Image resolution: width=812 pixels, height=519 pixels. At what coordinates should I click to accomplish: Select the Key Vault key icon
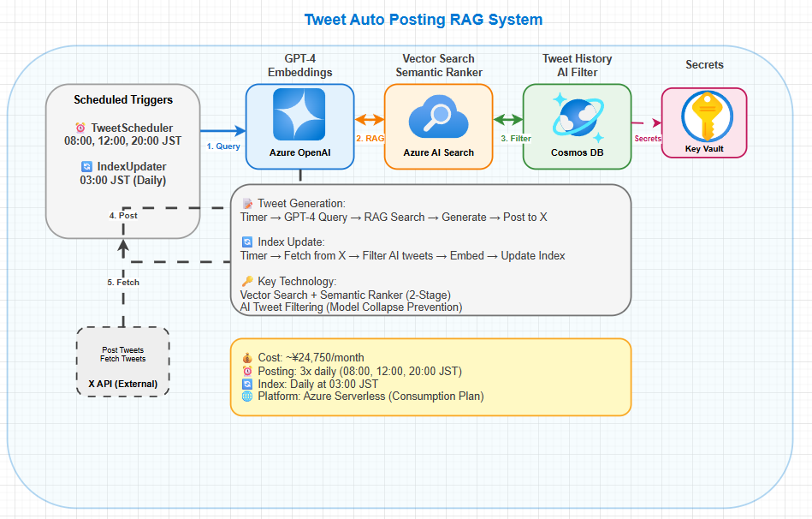[x=707, y=116]
